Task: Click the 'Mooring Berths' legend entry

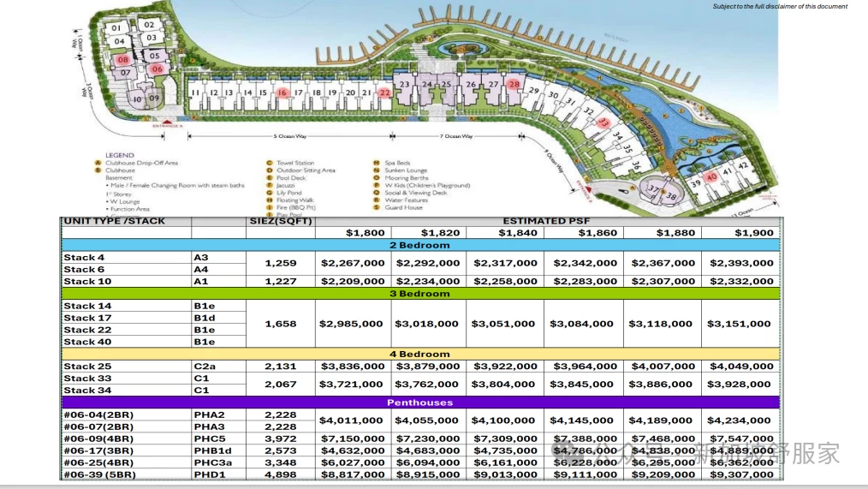Action: [x=407, y=178]
